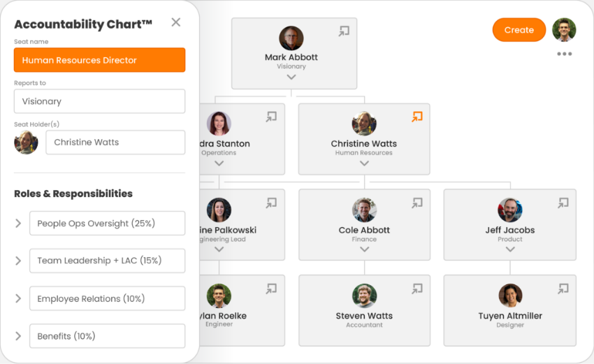Click the Human Resources Director seat name field

(99, 60)
